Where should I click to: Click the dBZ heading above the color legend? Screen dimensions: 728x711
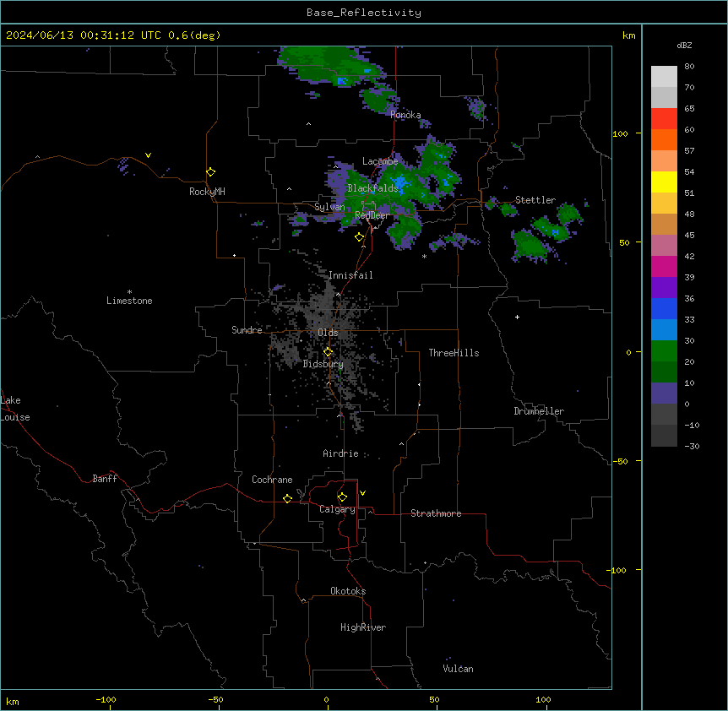pyautogui.click(x=684, y=45)
